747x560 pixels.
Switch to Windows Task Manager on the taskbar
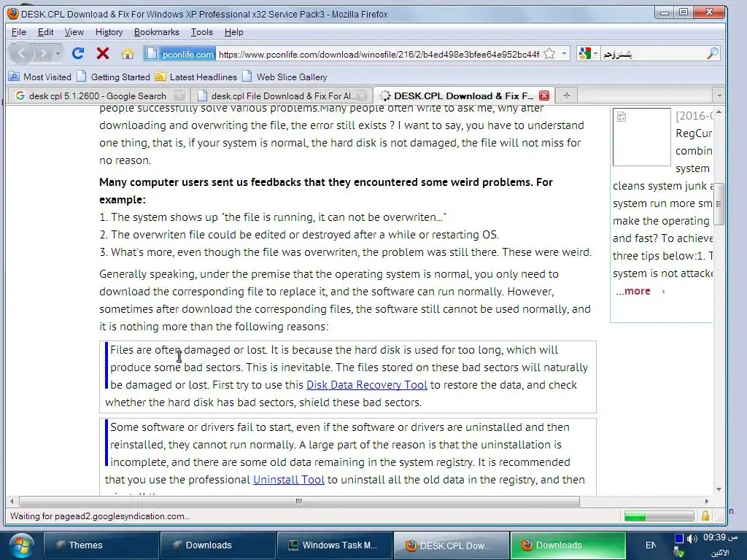[335, 545]
